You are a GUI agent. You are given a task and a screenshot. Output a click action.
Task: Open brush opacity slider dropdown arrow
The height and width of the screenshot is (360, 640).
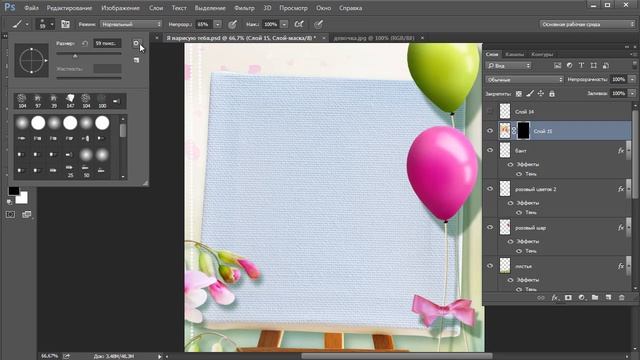217,24
